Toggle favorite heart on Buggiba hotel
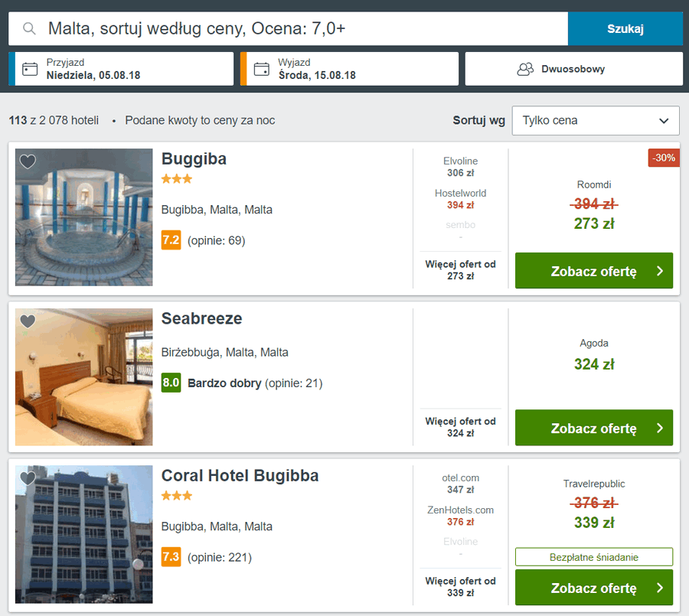This screenshot has width=689, height=616. click(28, 161)
